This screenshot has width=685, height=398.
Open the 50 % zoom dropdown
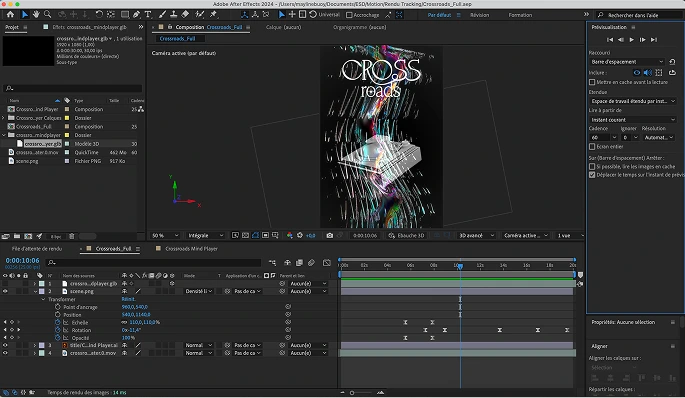tap(165, 235)
